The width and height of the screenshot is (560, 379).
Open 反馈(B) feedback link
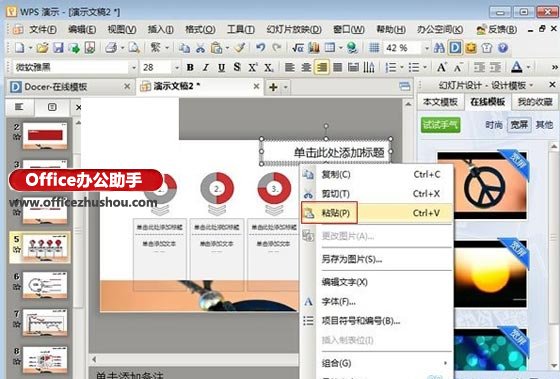point(497,29)
